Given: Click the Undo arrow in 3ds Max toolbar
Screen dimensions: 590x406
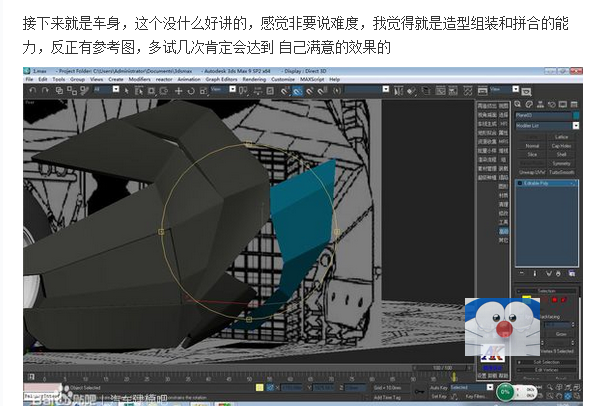Looking at the screenshot, I should point(33,91).
